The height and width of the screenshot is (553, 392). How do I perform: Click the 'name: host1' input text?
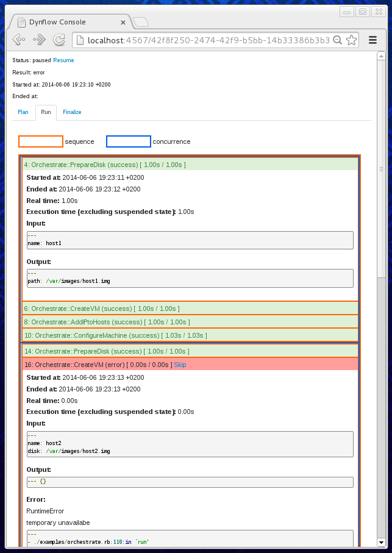coord(45,243)
